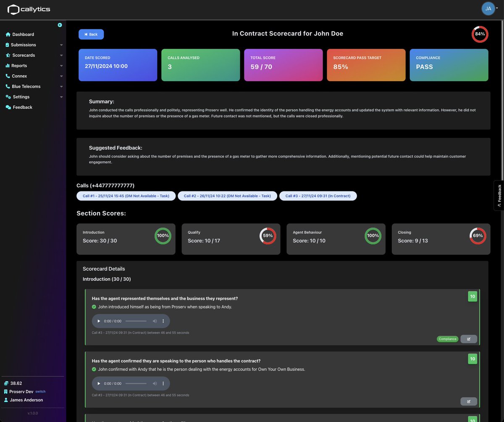Click the 38.62 credits balance icon
Image resolution: width=504 pixels, height=422 pixels.
click(x=6, y=383)
